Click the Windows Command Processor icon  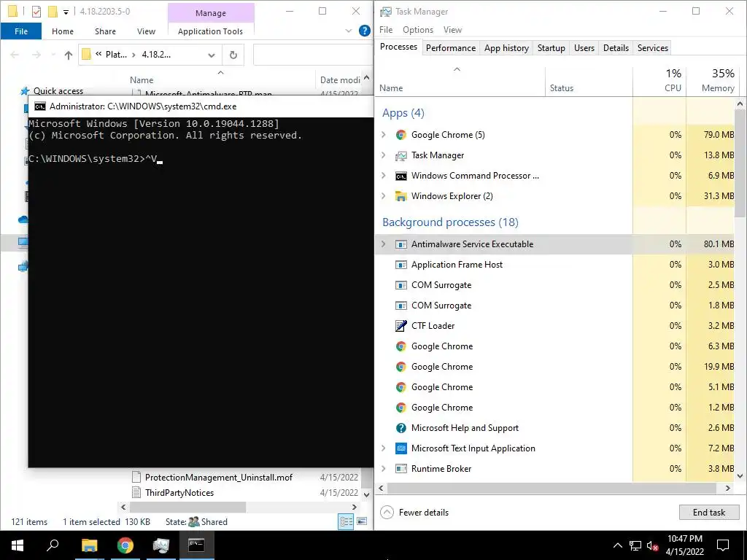tap(401, 176)
